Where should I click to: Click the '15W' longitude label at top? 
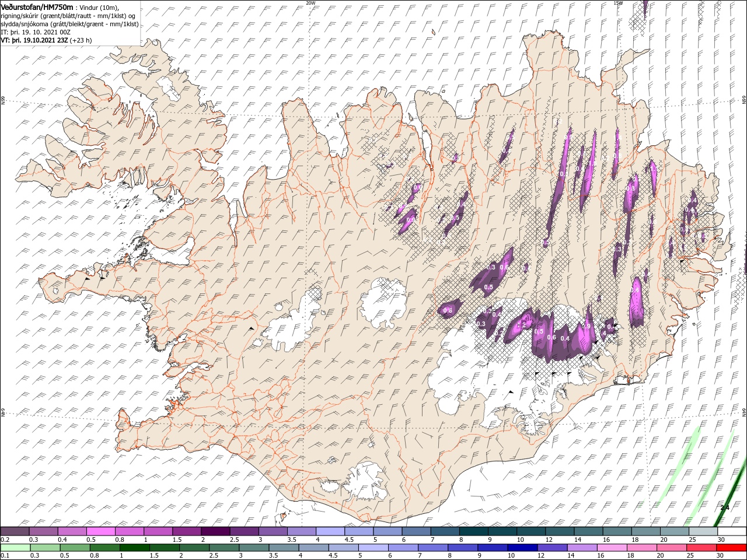tap(618, 3)
